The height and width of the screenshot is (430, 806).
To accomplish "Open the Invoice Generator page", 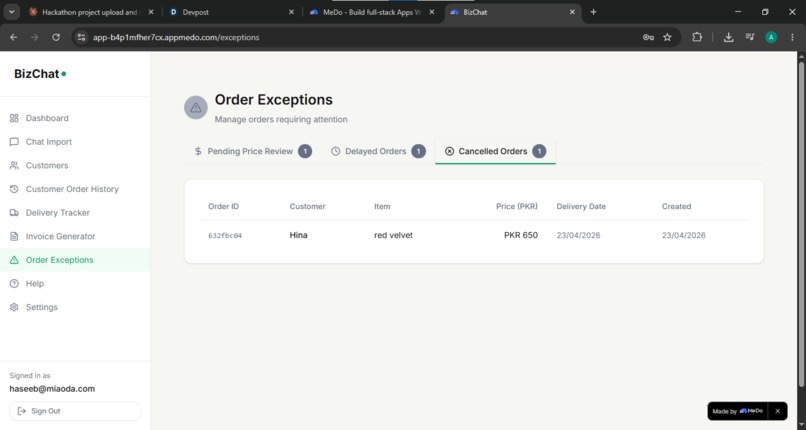I will click(x=75, y=236).
